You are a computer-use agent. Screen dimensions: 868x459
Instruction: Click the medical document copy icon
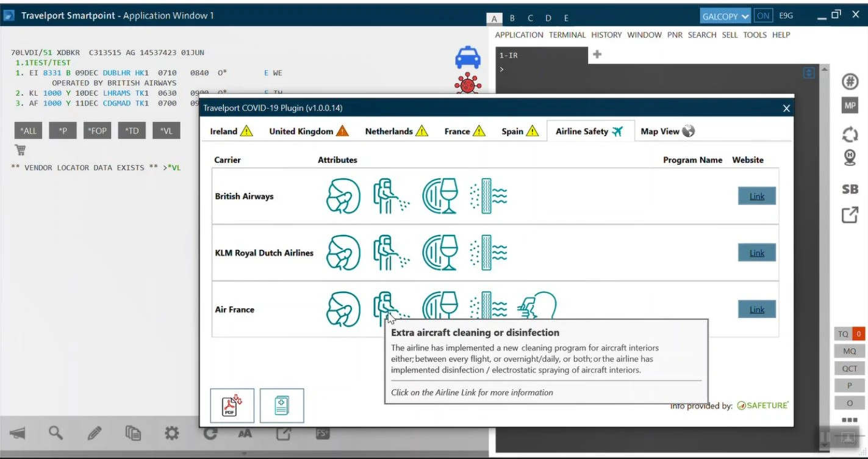click(282, 406)
